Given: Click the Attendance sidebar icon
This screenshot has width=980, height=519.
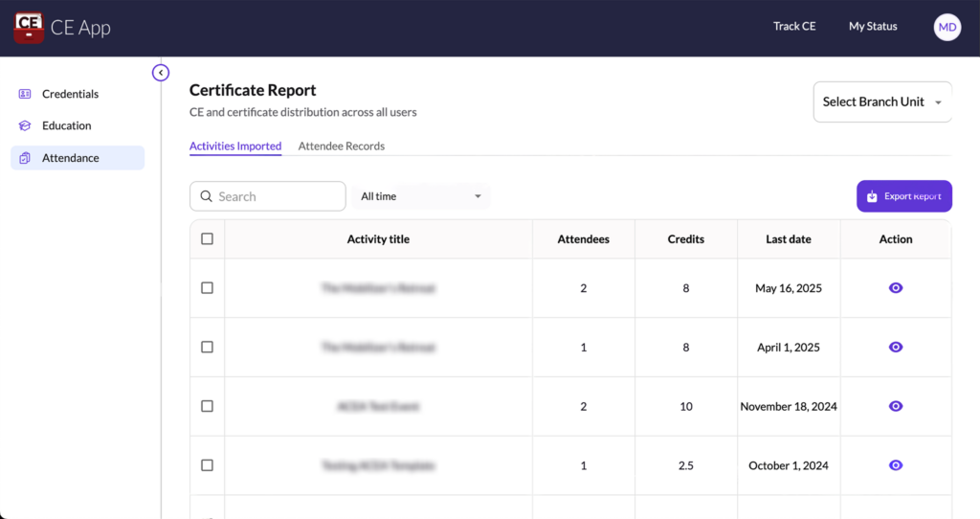Looking at the screenshot, I should (x=25, y=158).
